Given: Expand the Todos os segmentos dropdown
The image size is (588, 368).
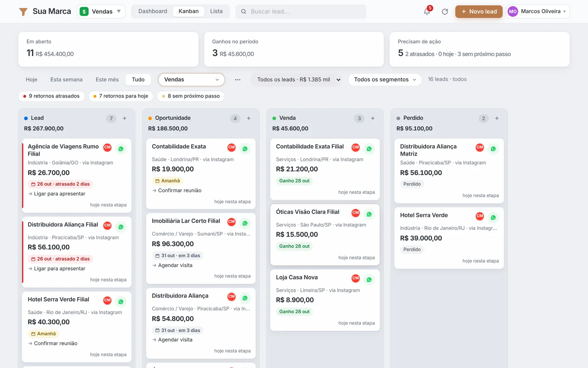Looking at the screenshot, I should tap(385, 79).
